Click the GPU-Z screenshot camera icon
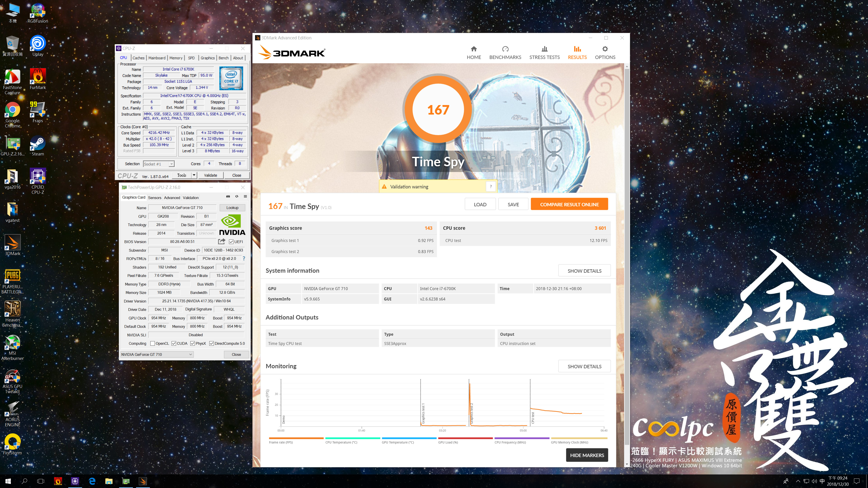This screenshot has width=868, height=488. (228, 196)
